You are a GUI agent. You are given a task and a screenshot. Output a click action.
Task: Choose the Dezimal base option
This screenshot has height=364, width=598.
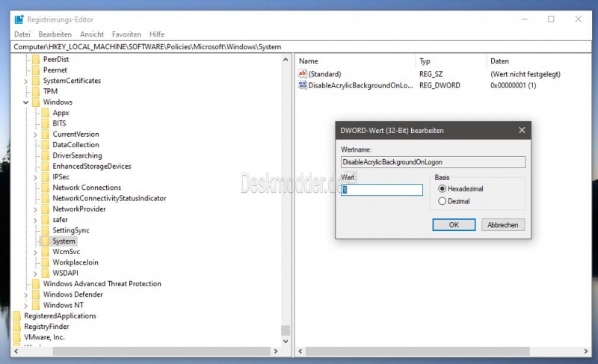(442, 201)
